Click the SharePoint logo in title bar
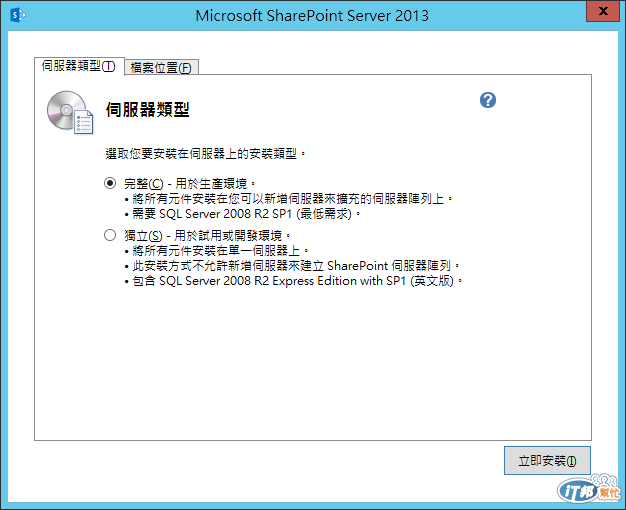This screenshot has width=626, height=510. 18,15
